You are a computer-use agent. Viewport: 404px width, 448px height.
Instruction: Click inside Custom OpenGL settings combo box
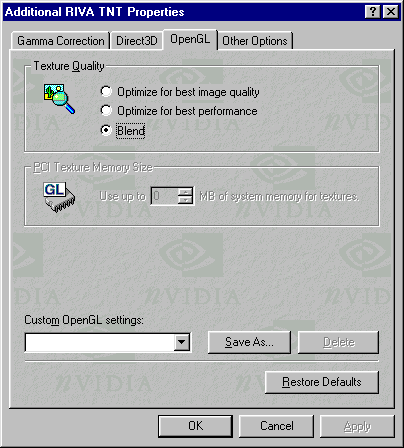(107, 342)
